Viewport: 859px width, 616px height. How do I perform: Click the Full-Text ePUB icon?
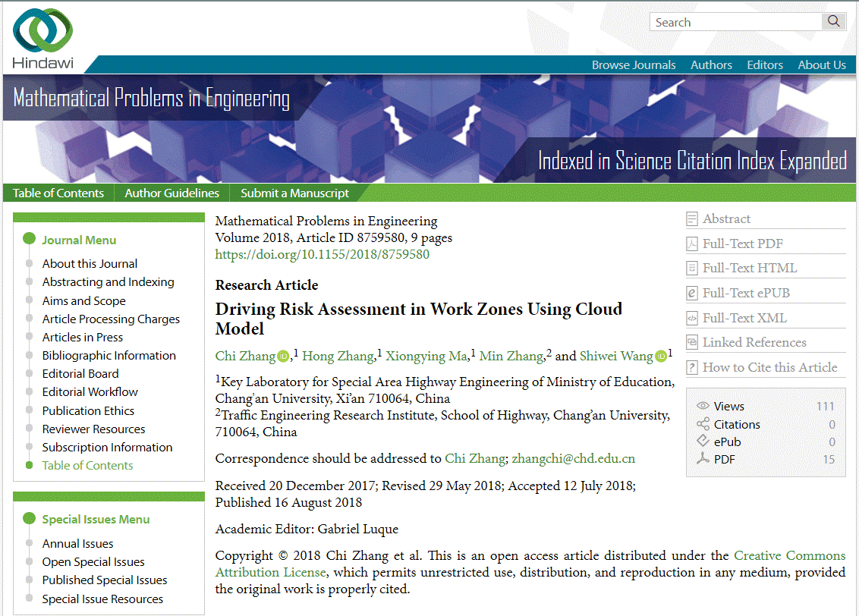pos(692,293)
